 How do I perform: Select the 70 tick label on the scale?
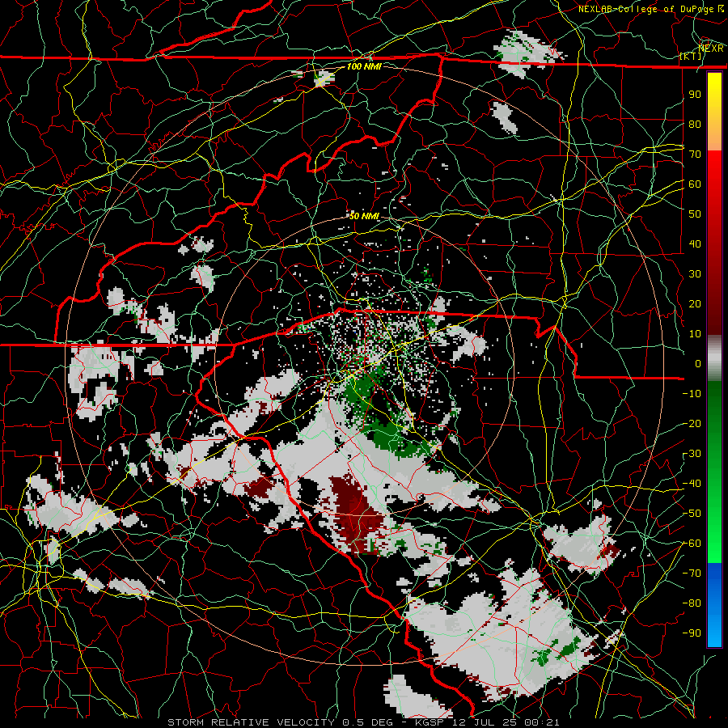click(695, 154)
